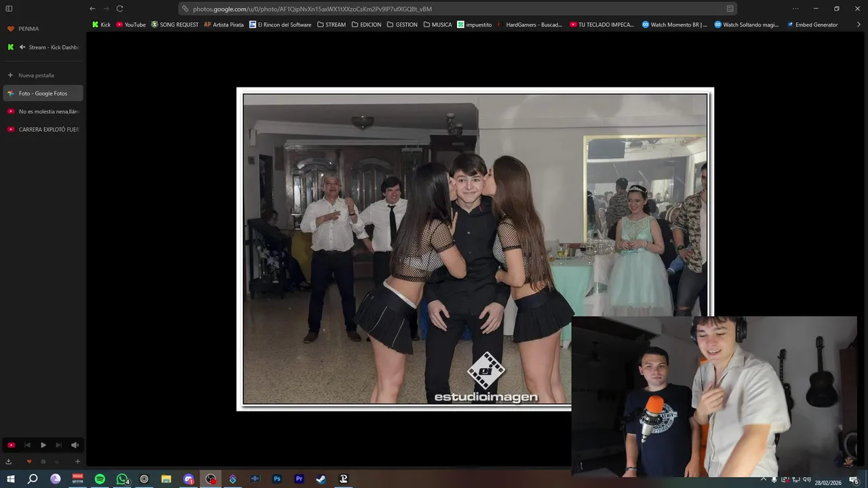
Task: Open Spotify from the taskbar
Action: (x=100, y=479)
